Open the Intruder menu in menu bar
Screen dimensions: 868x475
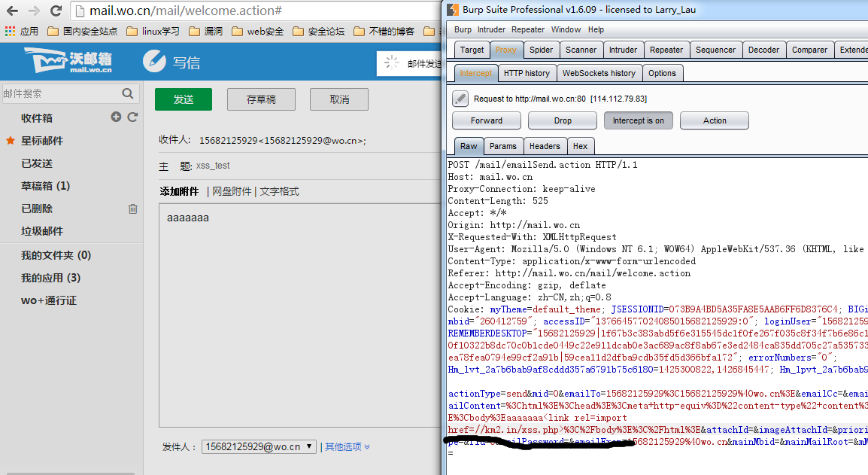tap(492, 29)
